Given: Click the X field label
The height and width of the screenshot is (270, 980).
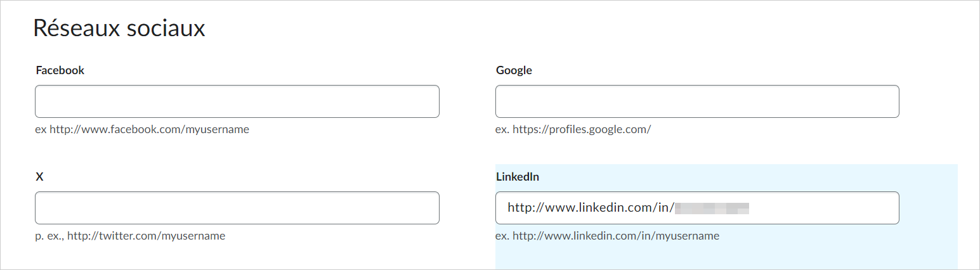Looking at the screenshot, I should (39, 177).
